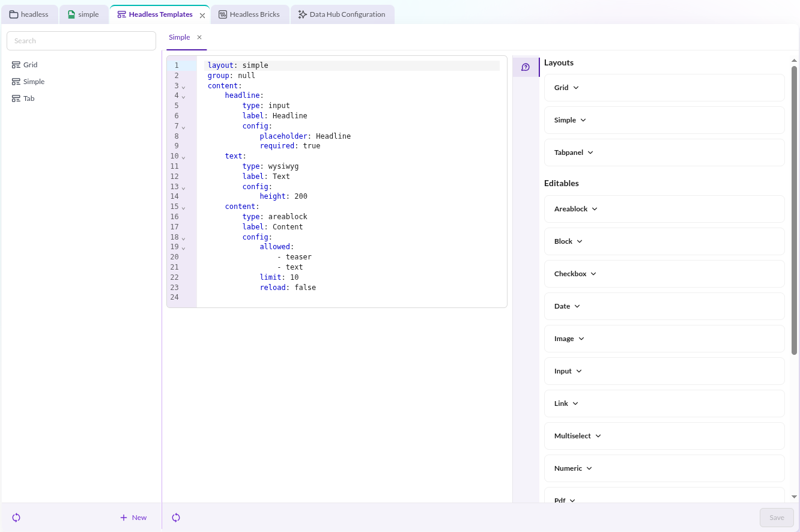
Task: Fold the allowed block at line 19
Action: tap(184, 248)
